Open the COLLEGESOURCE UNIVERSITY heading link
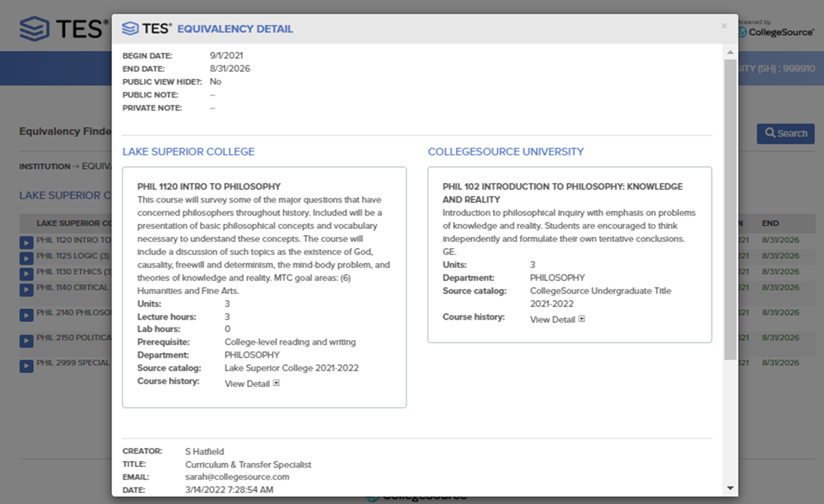The image size is (824, 504). [x=506, y=152]
